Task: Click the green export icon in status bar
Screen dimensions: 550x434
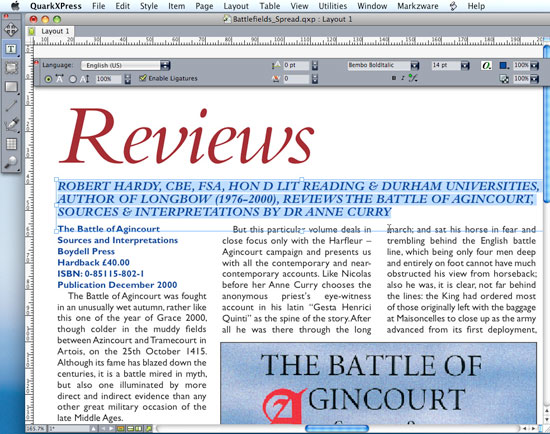Action: 149,429
